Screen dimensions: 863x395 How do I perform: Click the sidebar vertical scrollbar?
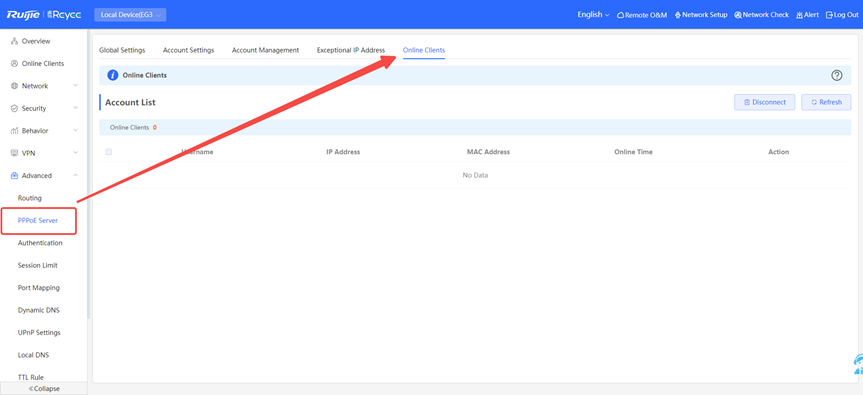click(89, 174)
